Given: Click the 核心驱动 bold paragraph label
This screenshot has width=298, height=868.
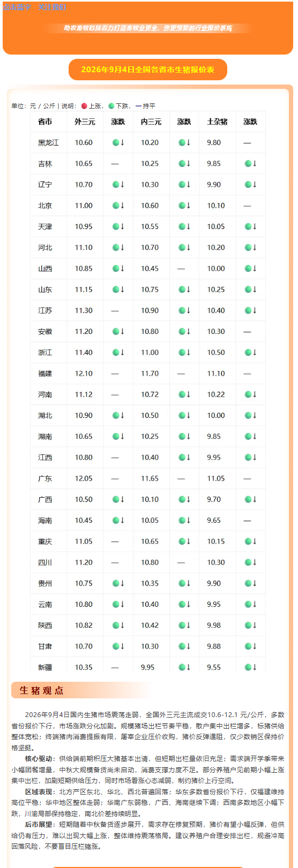Looking at the screenshot, I should pos(39,759).
